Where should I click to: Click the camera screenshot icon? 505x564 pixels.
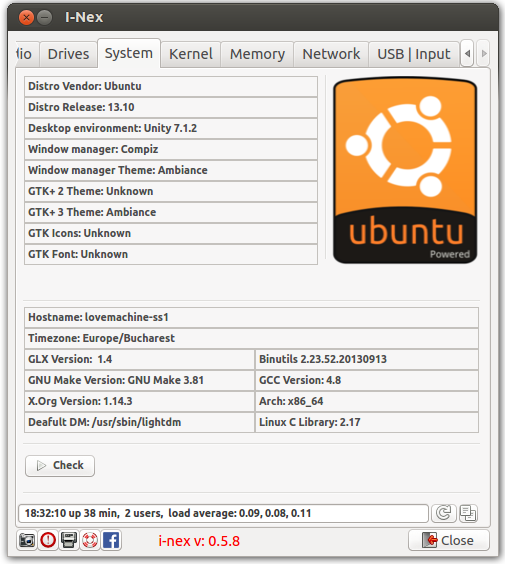27,540
